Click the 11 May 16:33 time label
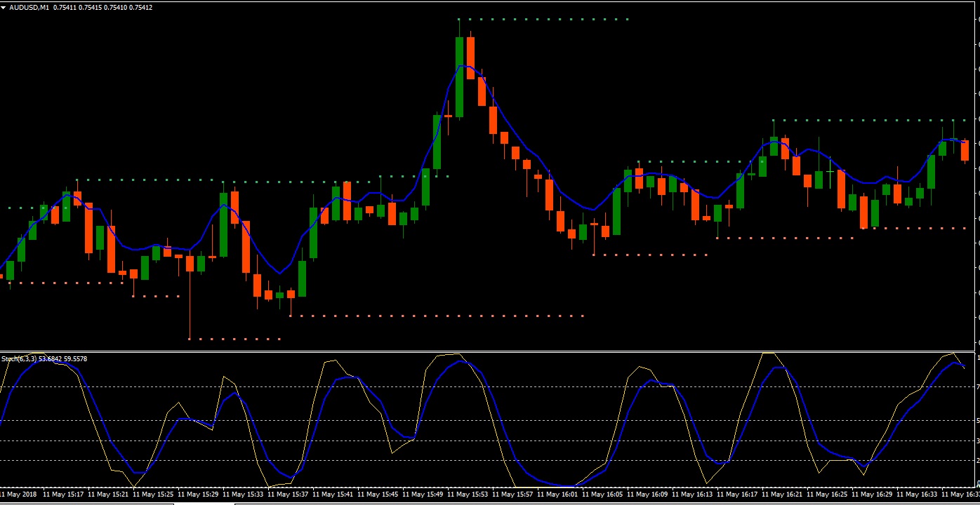 tap(917, 494)
